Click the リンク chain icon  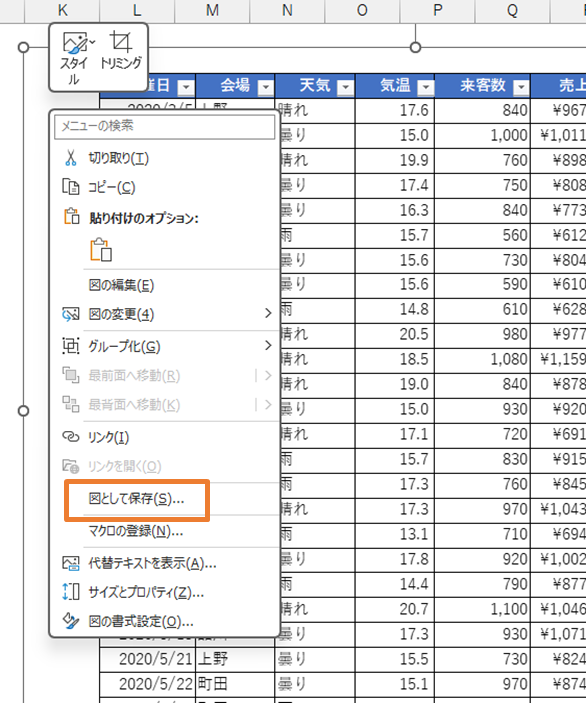(70, 437)
